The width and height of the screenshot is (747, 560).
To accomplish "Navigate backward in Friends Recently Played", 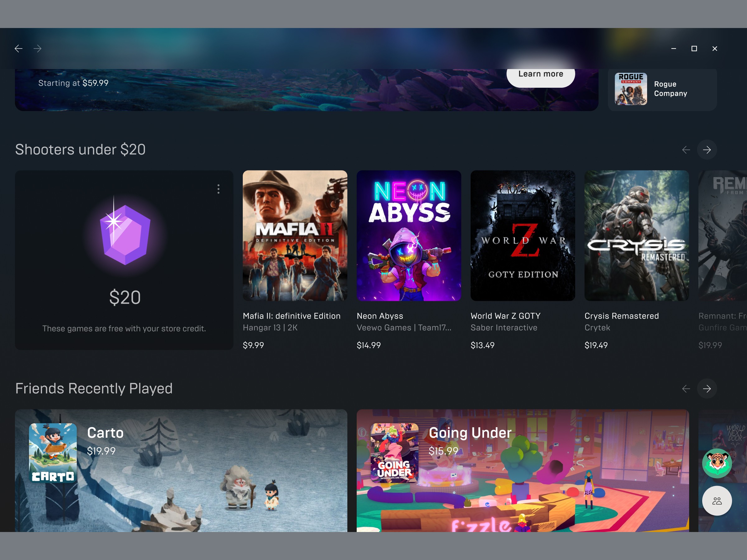I will tap(685, 388).
